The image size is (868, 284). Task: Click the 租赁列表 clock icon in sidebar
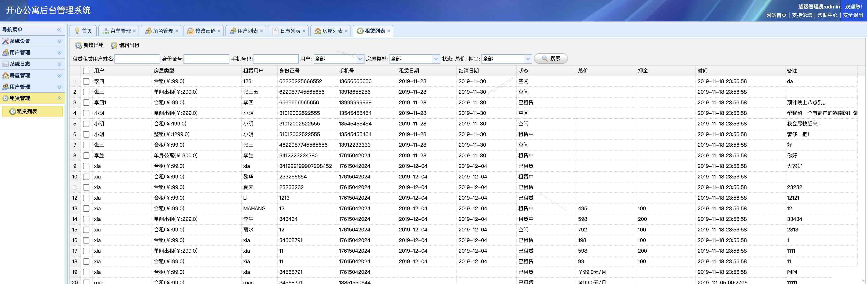(13, 111)
